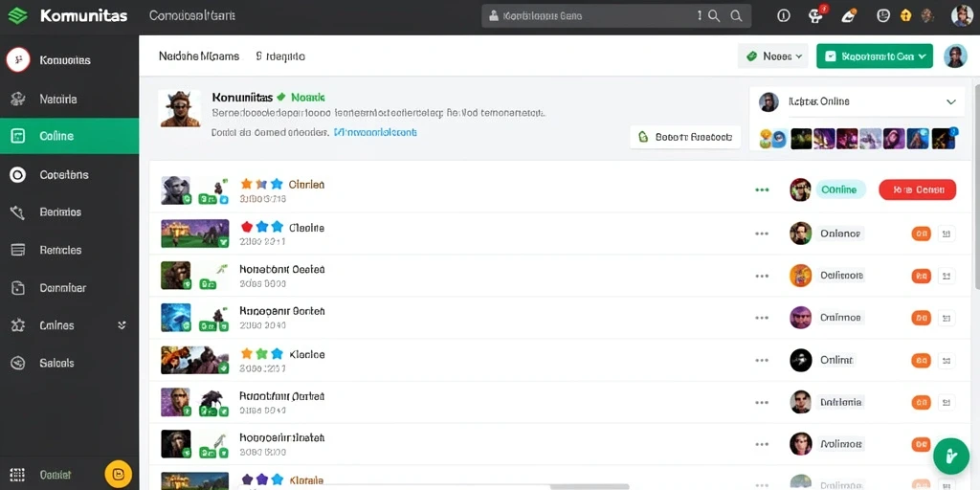Click the green Komunitas logo icon
Image resolution: width=980 pixels, height=490 pixels.
tap(17, 16)
